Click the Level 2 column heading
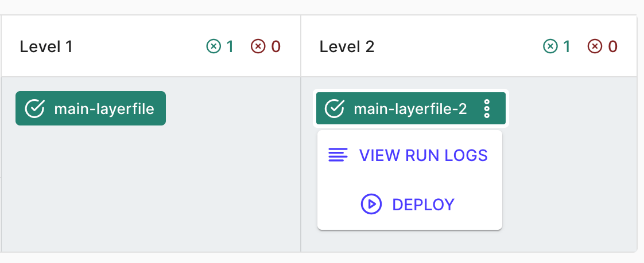 [347, 46]
